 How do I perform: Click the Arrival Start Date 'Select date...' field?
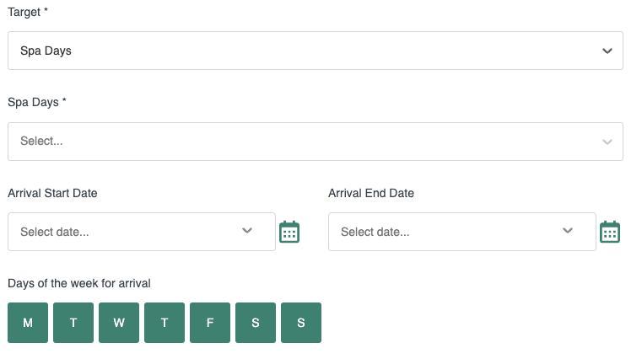142,232
